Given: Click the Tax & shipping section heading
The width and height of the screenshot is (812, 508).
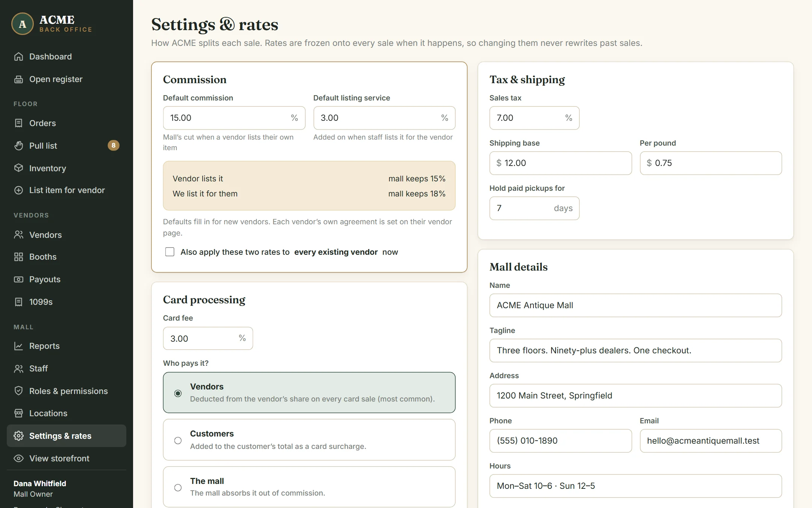Looking at the screenshot, I should tap(527, 79).
